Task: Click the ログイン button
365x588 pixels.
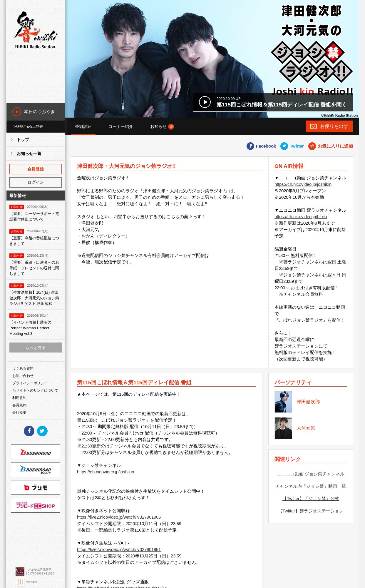Action: click(x=36, y=182)
